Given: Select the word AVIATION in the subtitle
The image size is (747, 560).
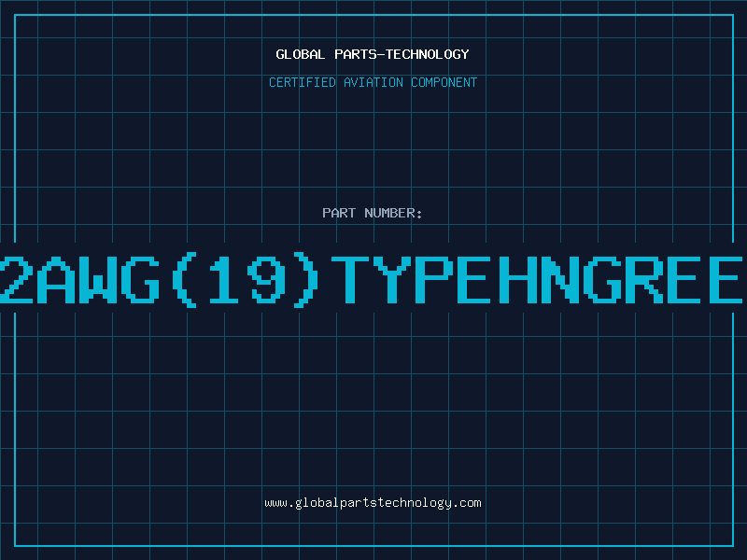Looking at the screenshot, I should click(x=373, y=82).
